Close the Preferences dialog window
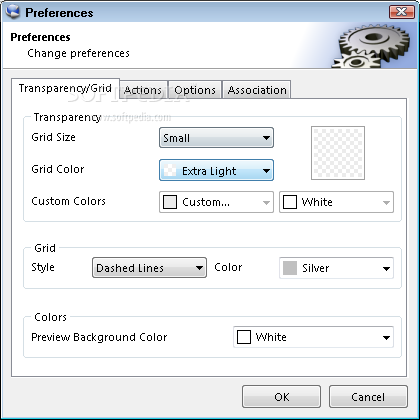Viewport: 420px width, 420px height. 402,12
